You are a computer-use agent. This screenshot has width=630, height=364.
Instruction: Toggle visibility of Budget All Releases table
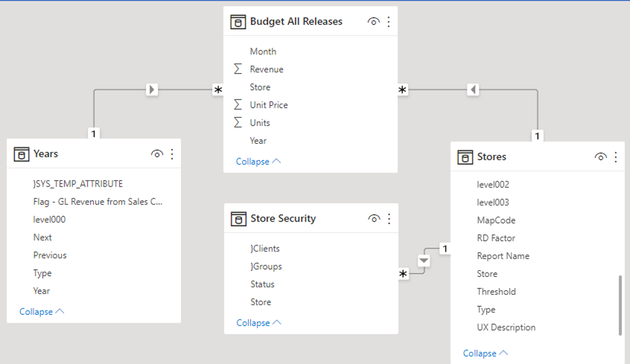pos(374,22)
